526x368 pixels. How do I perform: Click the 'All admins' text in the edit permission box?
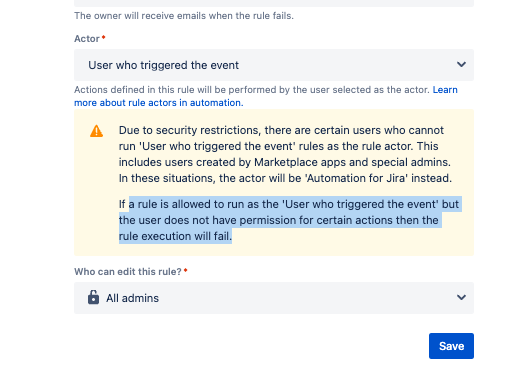click(133, 298)
